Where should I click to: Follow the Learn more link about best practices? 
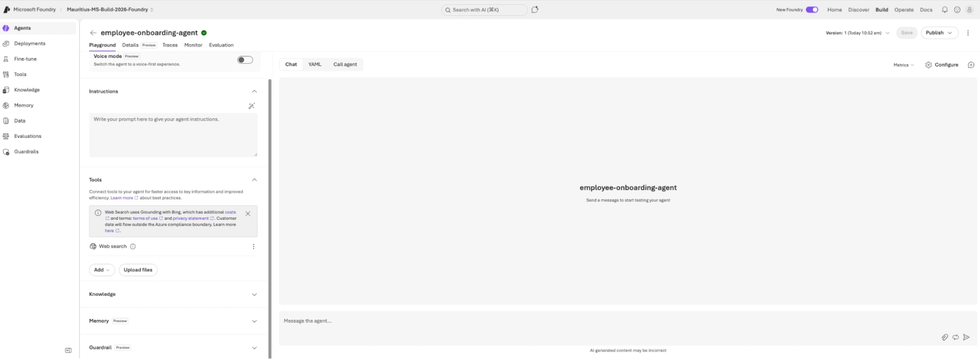(124, 198)
